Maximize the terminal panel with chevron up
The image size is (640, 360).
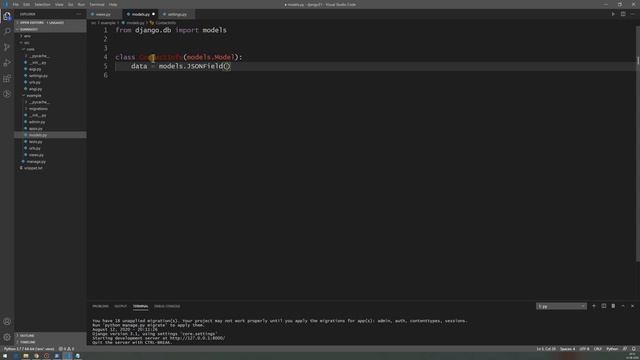[623, 306]
